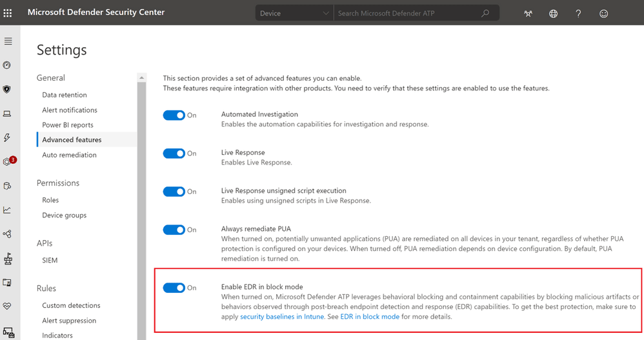Click the settings menu scroll-up arrow
The height and width of the screenshot is (340, 644).
click(142, 77)
